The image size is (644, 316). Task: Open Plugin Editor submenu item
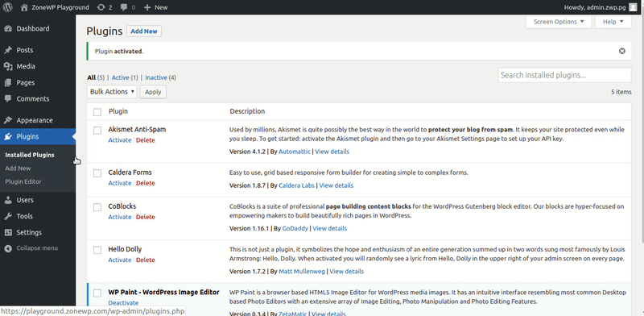pyautogui.click(x=23, y=181)
